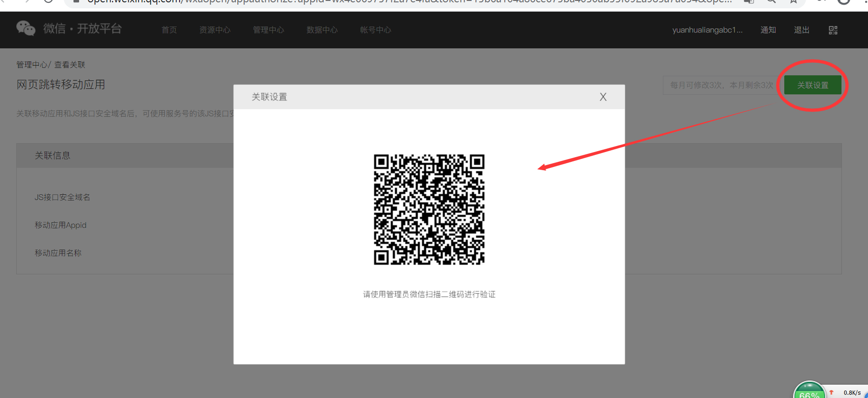
Task: Click the JS接口安全域名 label
Action: click(x=62, y=197)
